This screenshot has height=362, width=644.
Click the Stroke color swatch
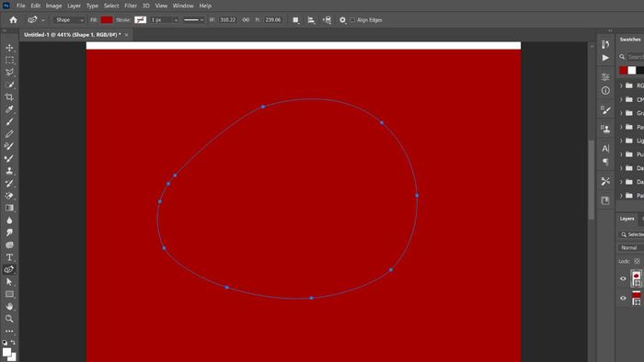[x=140, y=19]
